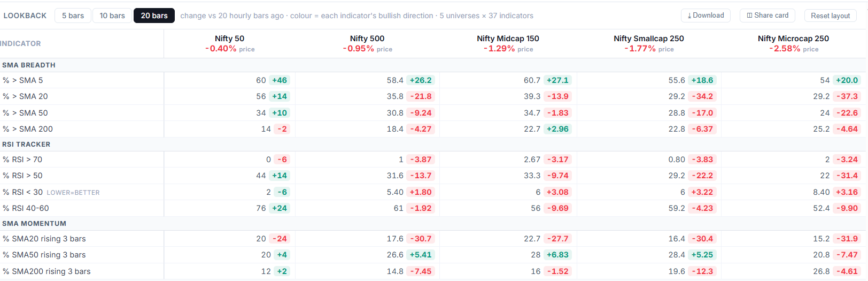Click the -13.7 badge in RSI > 50 row

[421, 176]
